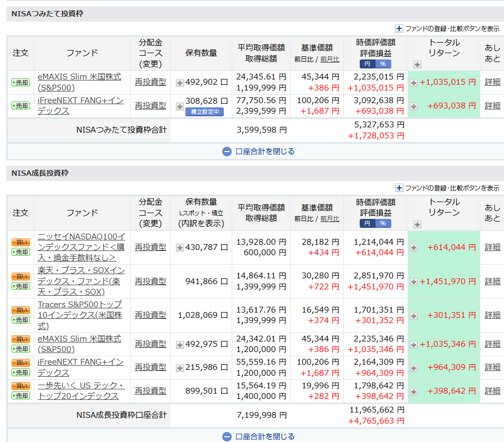Viewport: 504px width, 442px height.
Task: Click 売却 for eMAXIS Slim in つみたて投資枠
Action: [21, 83]
